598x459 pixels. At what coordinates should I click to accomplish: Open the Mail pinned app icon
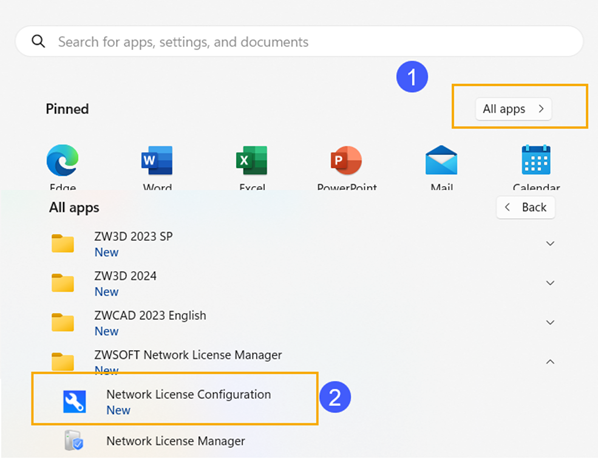[441, 160]
